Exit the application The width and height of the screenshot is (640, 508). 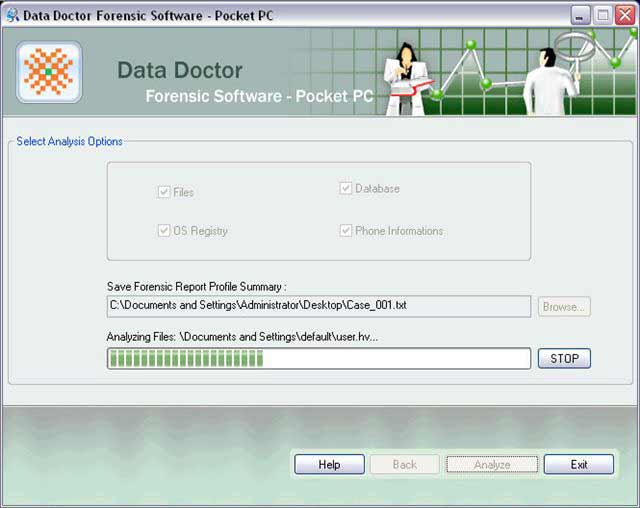pos(579,464)
